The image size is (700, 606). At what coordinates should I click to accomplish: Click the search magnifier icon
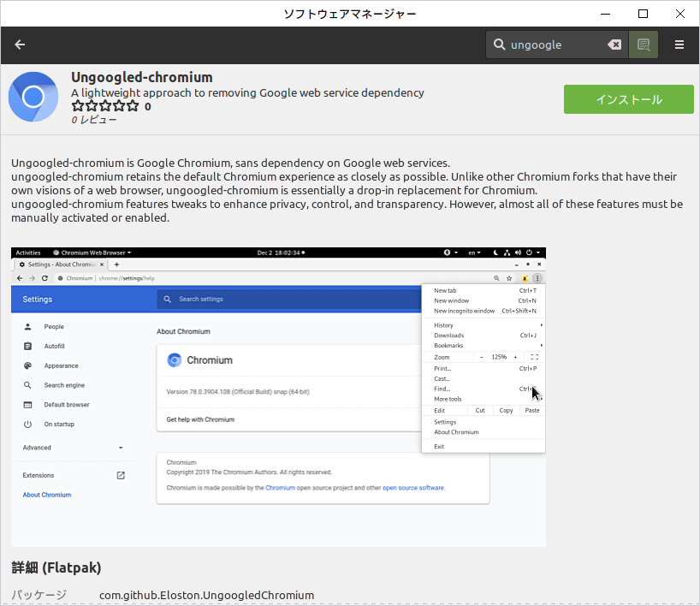pyautogui.click(x=499, y=45)
